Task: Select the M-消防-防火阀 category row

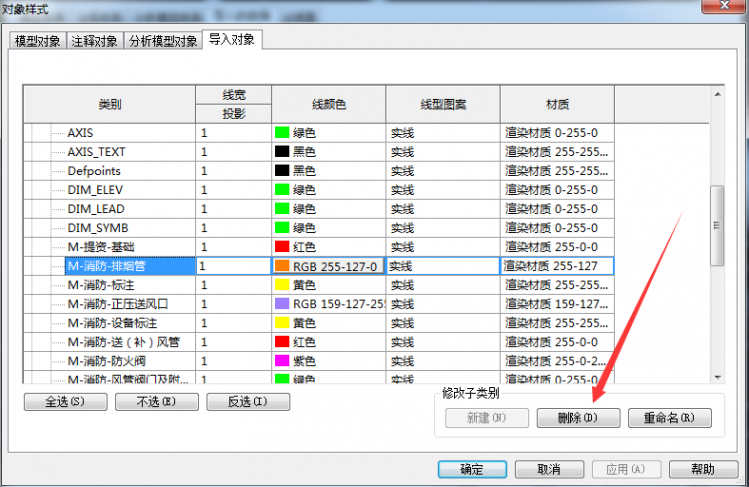Action: (109, 361)
